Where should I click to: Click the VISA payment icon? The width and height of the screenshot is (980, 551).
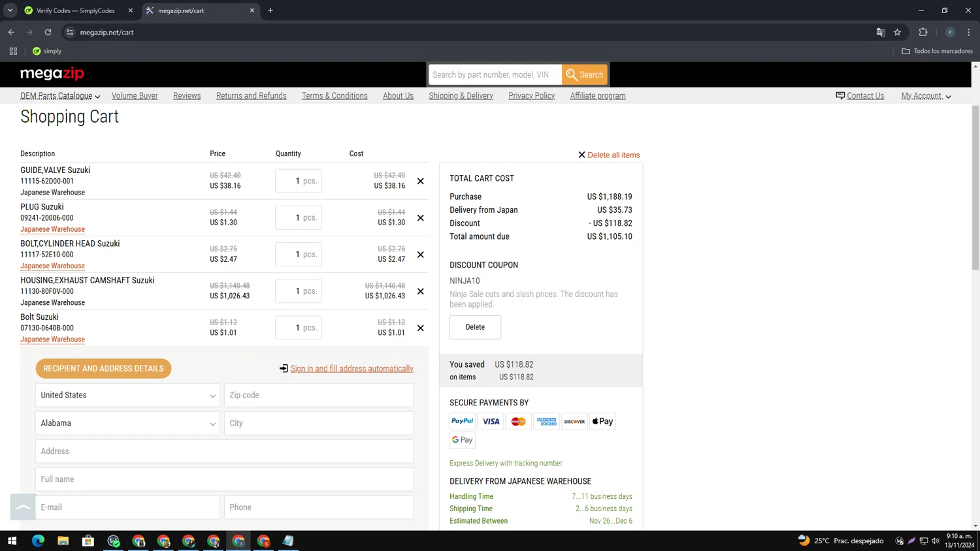tap(491, 421)
